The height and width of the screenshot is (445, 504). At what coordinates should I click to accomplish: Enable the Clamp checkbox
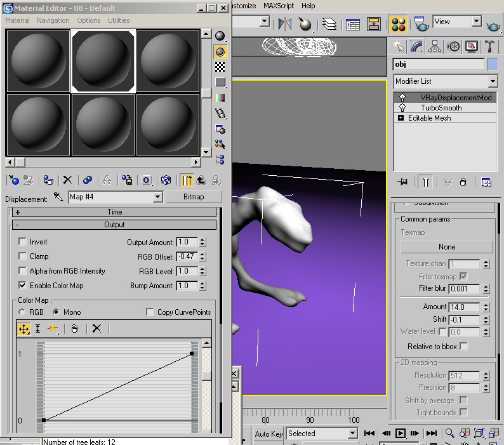pyautogui.click(x=22, y=256)
